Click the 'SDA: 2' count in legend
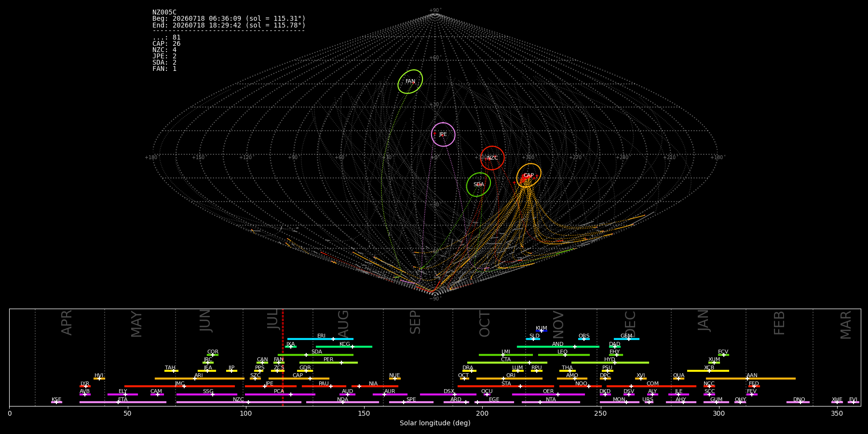 click(164, 63)
